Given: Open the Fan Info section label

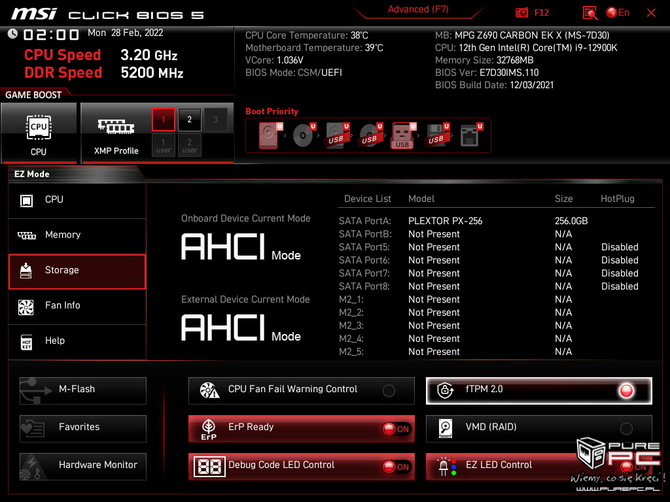Looking at the screenshot, I should pos(62,305).
